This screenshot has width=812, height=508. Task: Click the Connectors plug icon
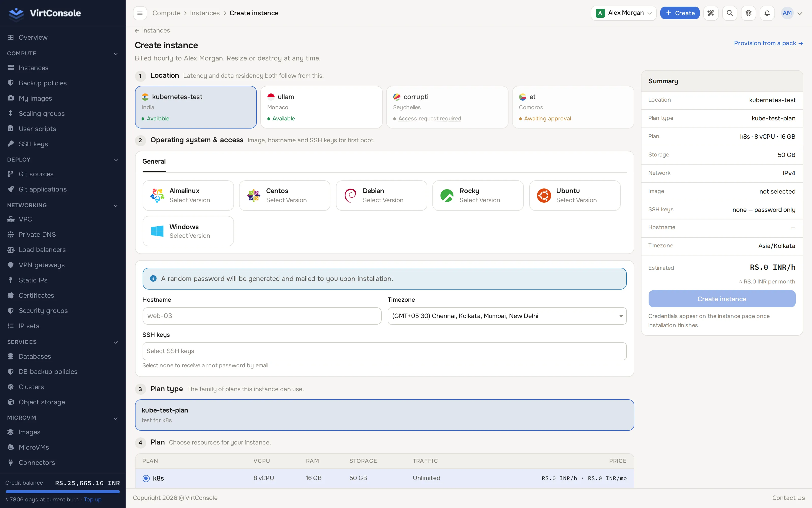point(11,462)
